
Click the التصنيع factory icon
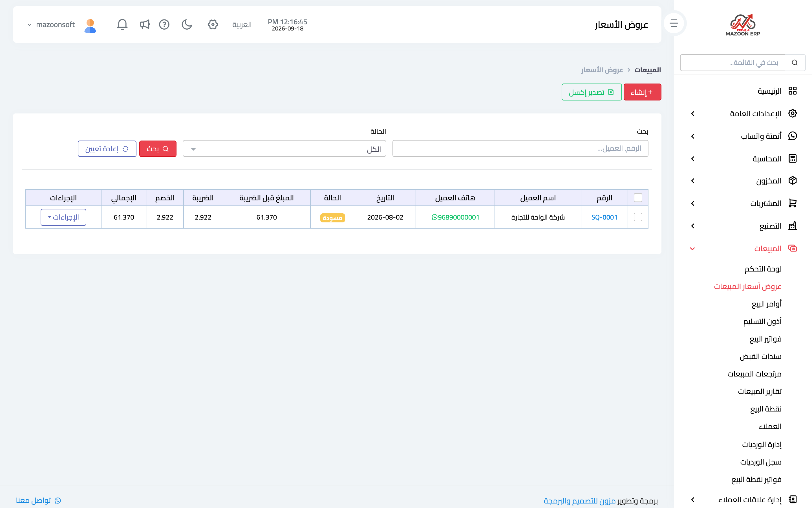(x=793, y=225)
